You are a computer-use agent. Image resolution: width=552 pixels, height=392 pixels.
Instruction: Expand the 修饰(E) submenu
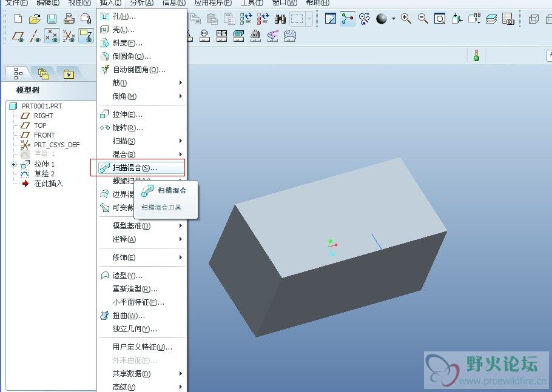181,257
